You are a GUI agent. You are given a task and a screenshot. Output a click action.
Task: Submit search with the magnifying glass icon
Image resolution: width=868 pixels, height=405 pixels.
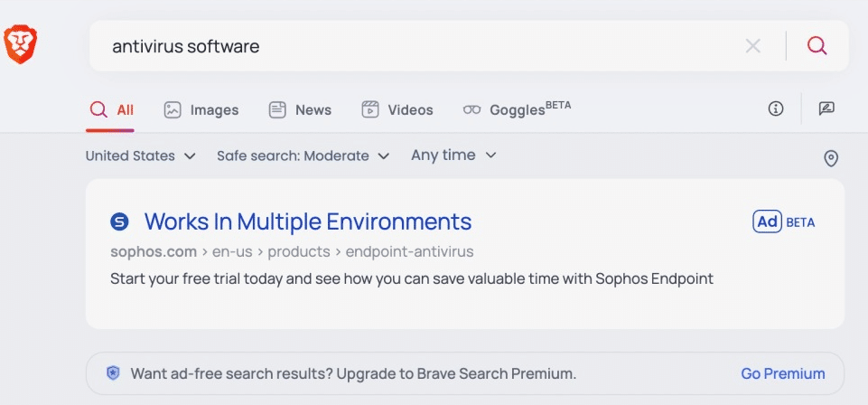click(x=817, y=45)
